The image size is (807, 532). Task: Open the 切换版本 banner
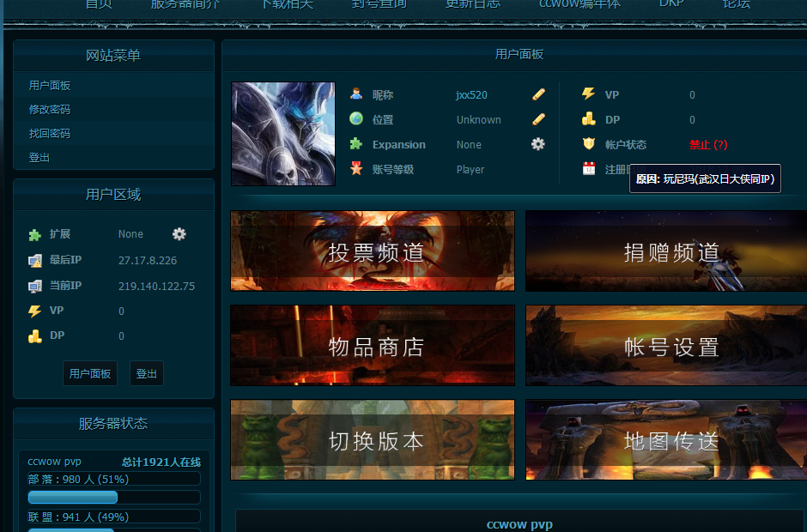373,440
